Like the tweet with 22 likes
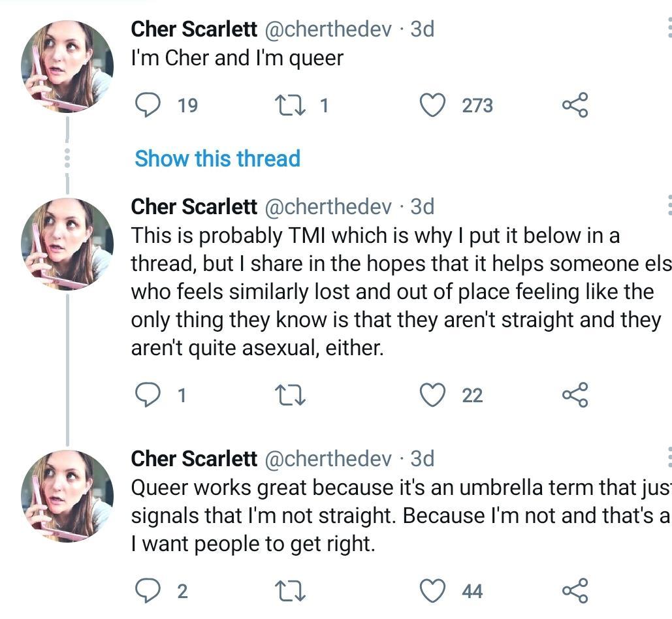The width and height of the screenshot is (672, 619). 432,394
